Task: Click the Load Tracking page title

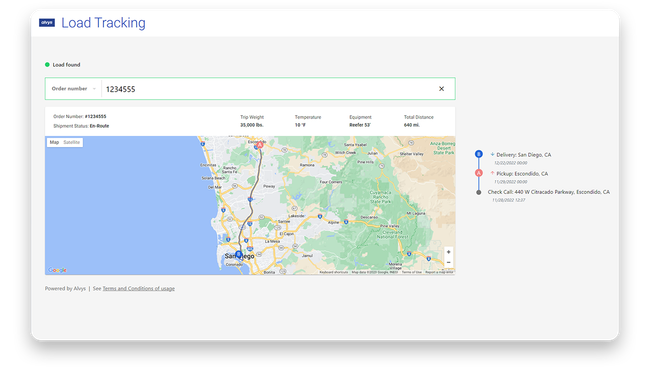Action: [x=103, y=23]
